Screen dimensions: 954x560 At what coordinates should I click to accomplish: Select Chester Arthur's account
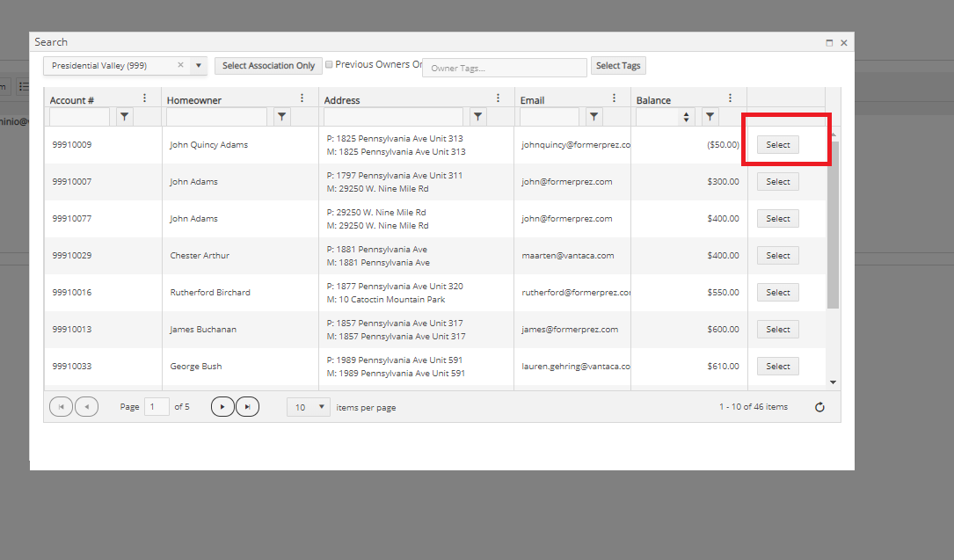click(x=777, y=255)
